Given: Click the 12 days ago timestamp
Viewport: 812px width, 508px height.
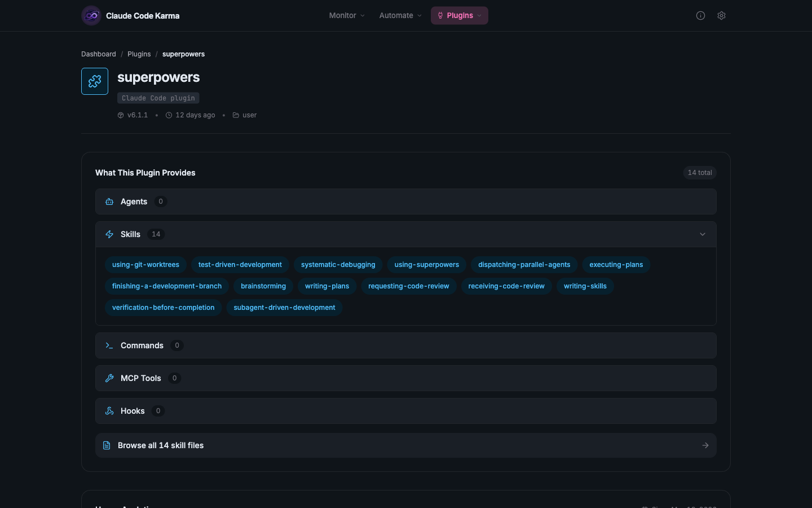Looking at the screenshot, I should pyautogui.click(x=195, y=115).
